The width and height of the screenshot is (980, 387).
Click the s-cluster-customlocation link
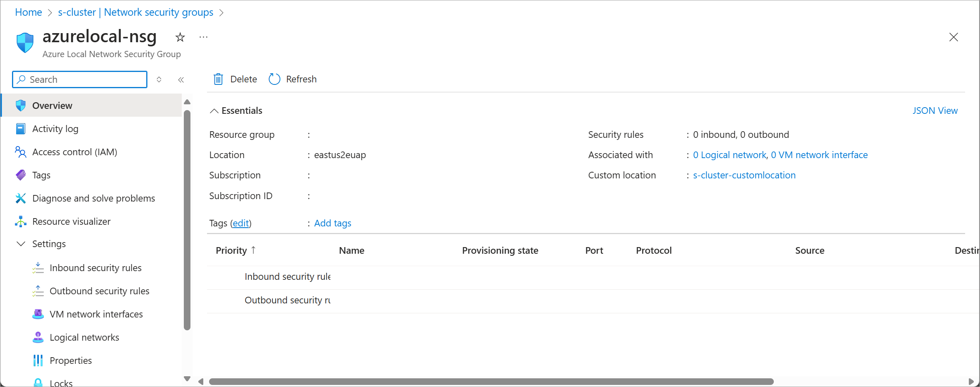point(744,175)
